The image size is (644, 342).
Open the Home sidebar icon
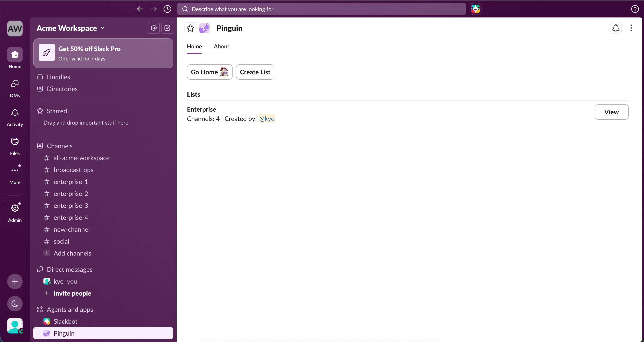(x=15, y=55)
